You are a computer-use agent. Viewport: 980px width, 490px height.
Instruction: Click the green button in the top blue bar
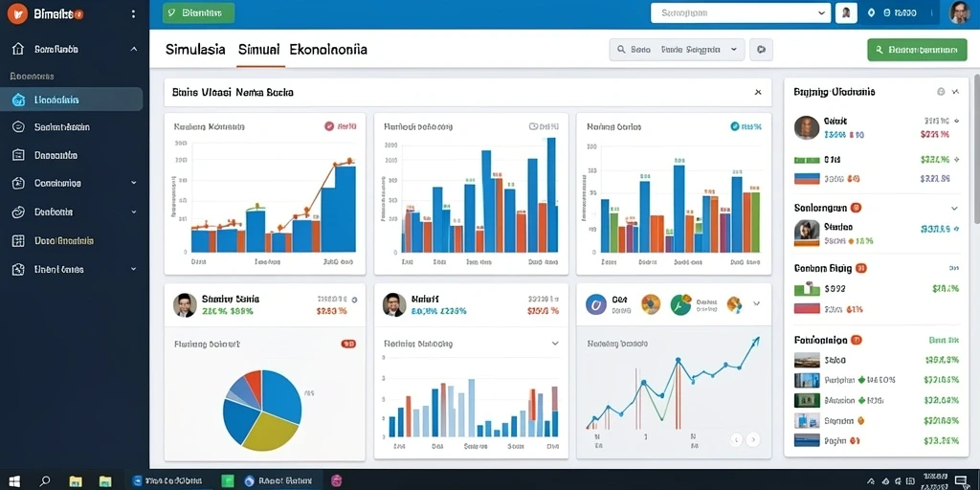[199, 13]
